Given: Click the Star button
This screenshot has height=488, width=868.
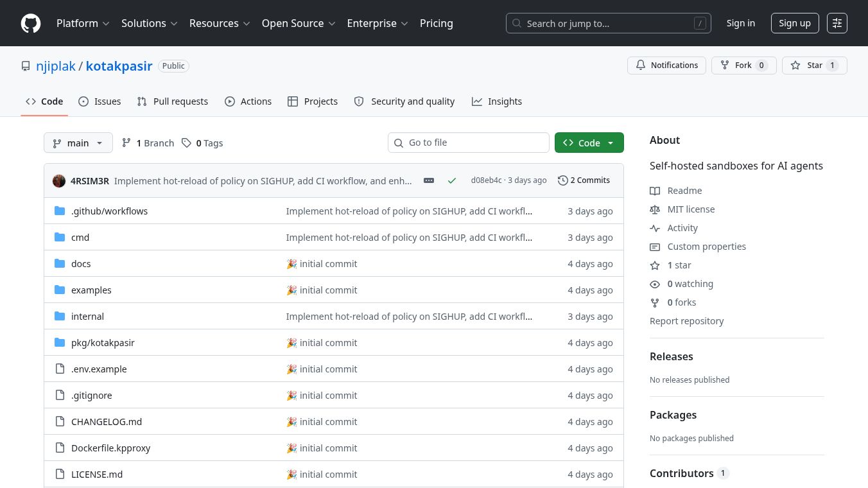Looking at the screenshot, I should click(x=815, y=65).
